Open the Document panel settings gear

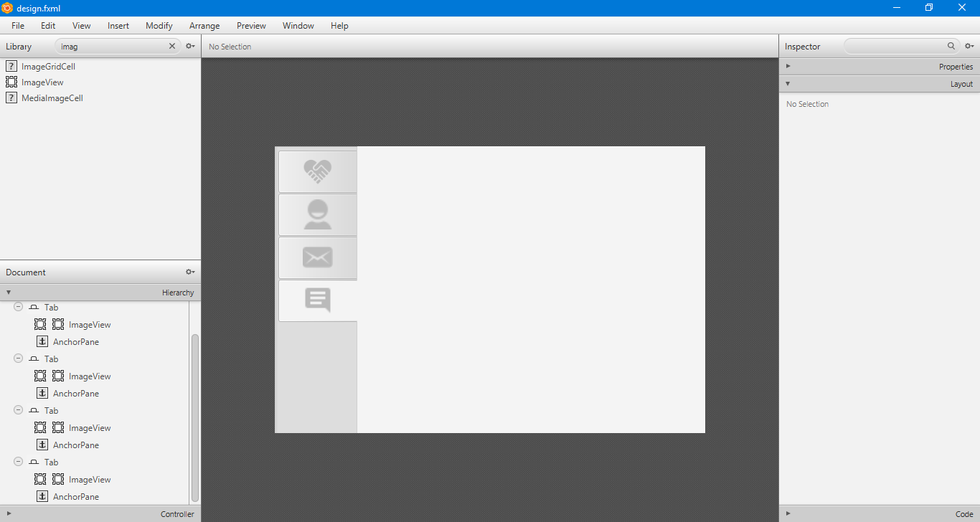189,272
